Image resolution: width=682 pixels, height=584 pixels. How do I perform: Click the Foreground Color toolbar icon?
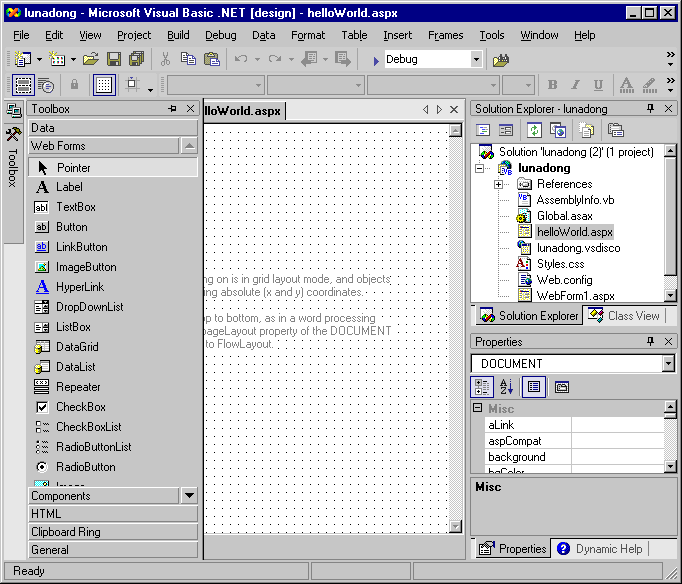(x=626, y=85)
